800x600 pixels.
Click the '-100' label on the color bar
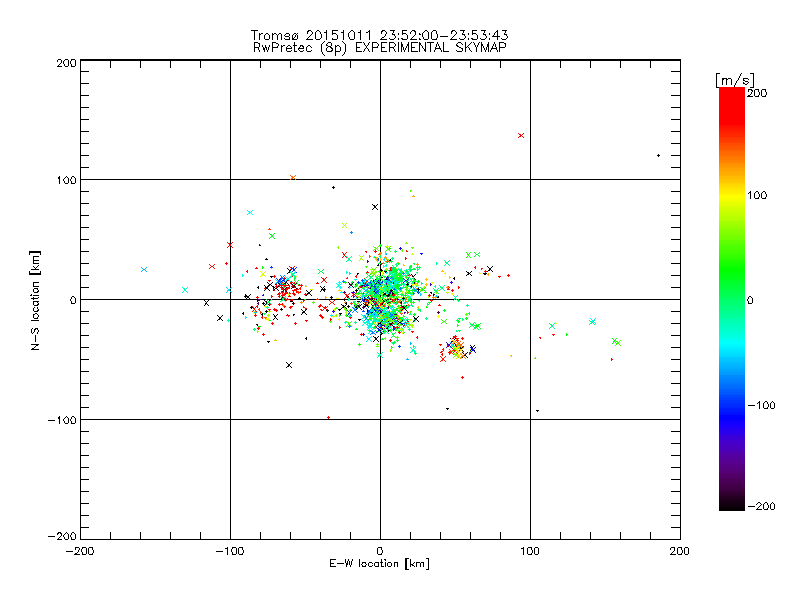pos(761,406)
